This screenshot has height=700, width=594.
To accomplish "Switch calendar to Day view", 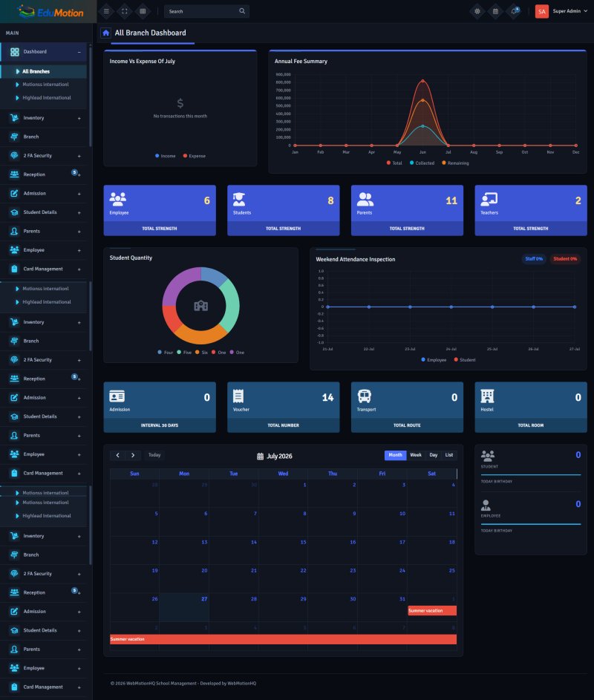I will 433,455.
